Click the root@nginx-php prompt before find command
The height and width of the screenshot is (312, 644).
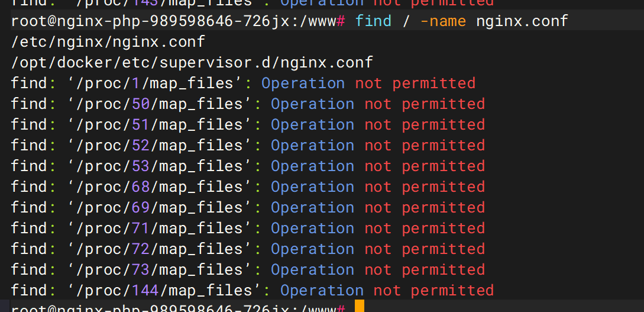point(178,21)
